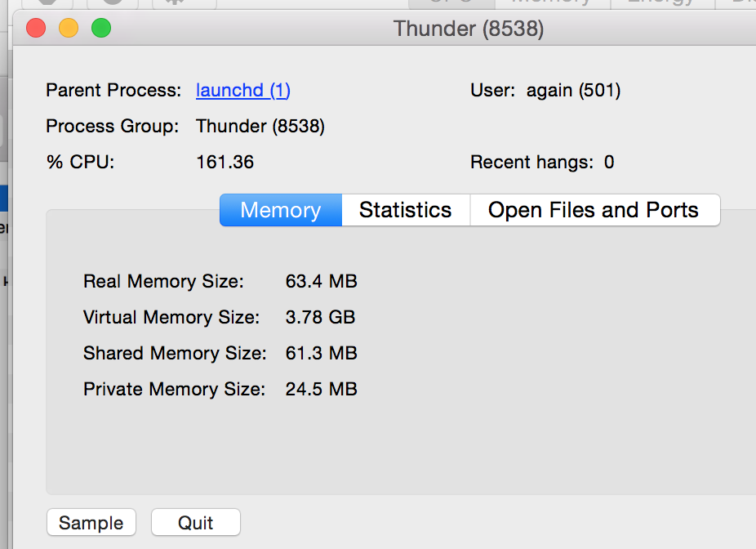Click the Sample button
This screenshot has height=549, width=756.
tap(91, 523)
